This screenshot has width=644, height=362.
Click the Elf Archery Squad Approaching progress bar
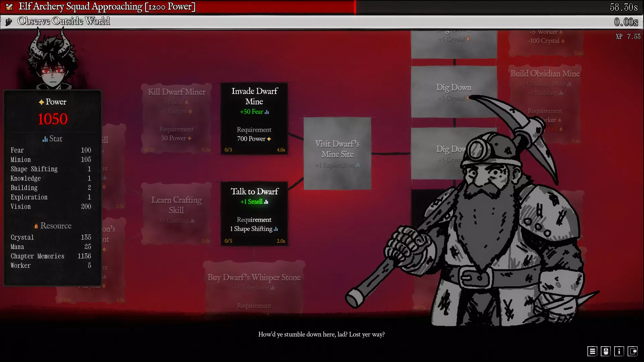322,7
